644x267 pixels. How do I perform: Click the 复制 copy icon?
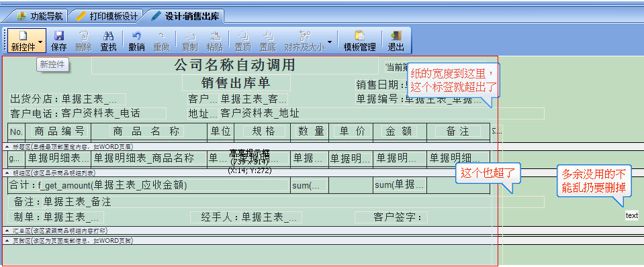(189, 41)
